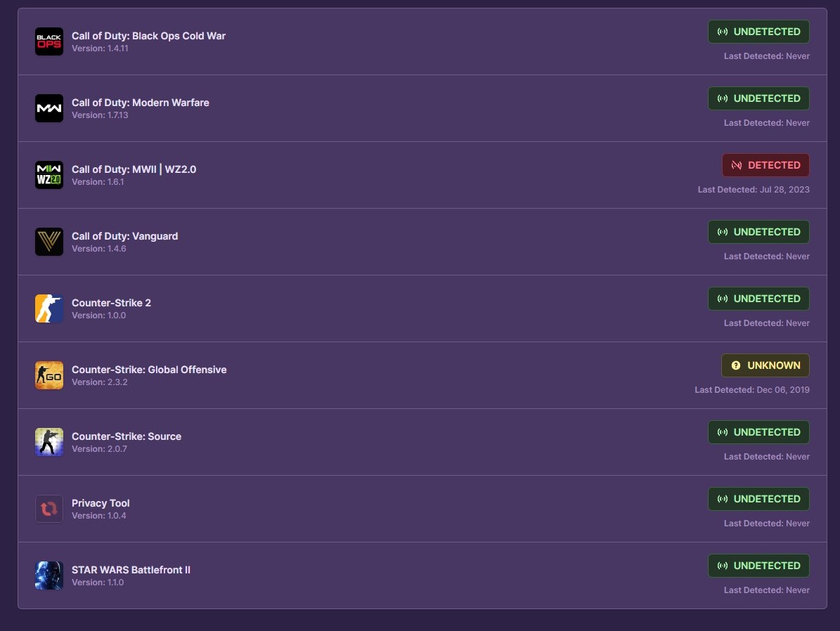
Task: Click Version: 1.6.1 text
Action: click(98, 182)
